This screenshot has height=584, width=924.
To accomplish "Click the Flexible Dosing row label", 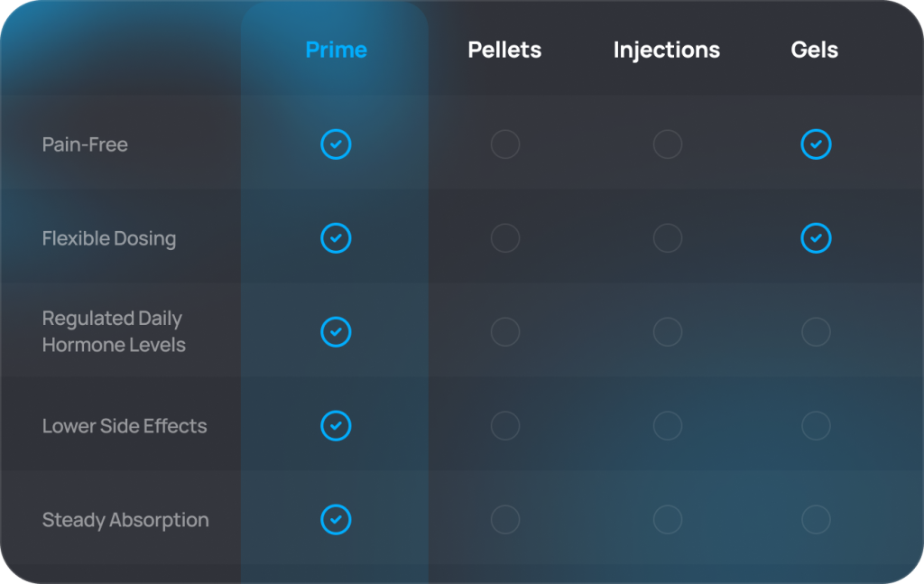I will 109,238.
